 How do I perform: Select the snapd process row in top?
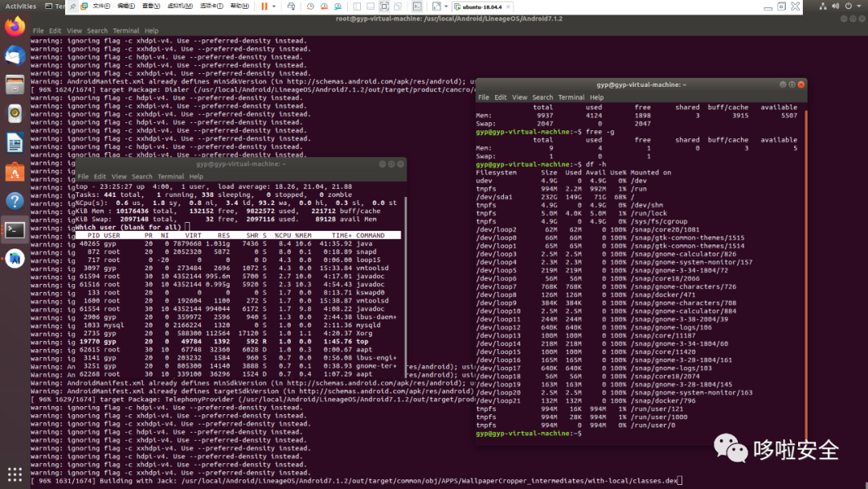pyautogui.click(x=238, y=252)
